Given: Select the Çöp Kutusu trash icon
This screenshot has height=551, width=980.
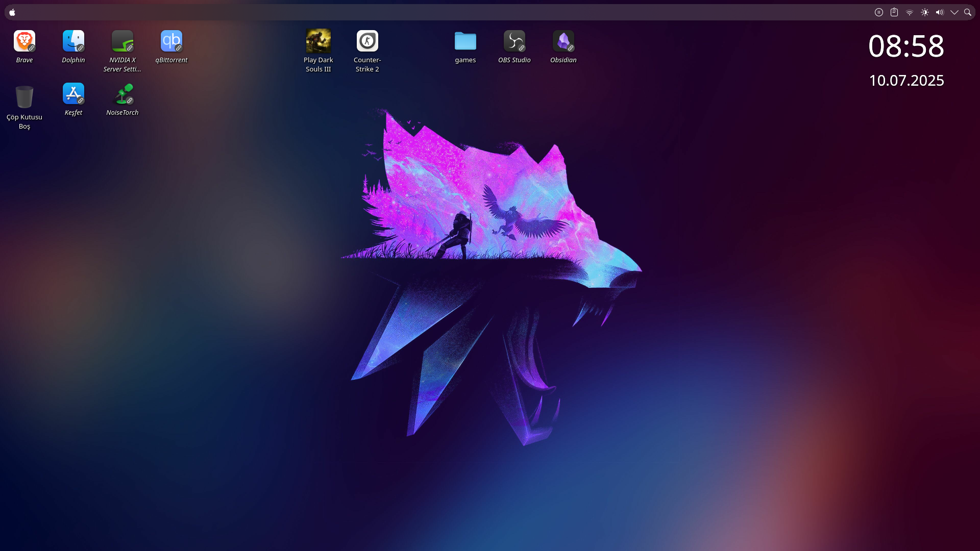Looking at the screenshot, I should point(24,96).
